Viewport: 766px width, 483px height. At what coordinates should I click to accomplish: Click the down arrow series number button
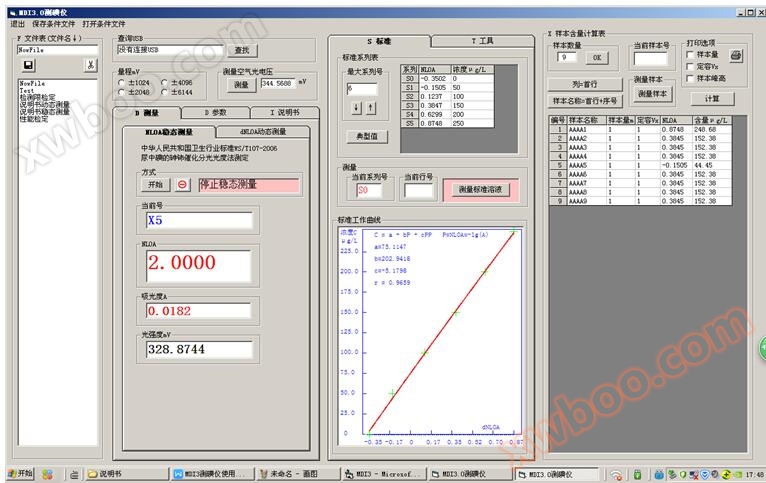point(357,107)
